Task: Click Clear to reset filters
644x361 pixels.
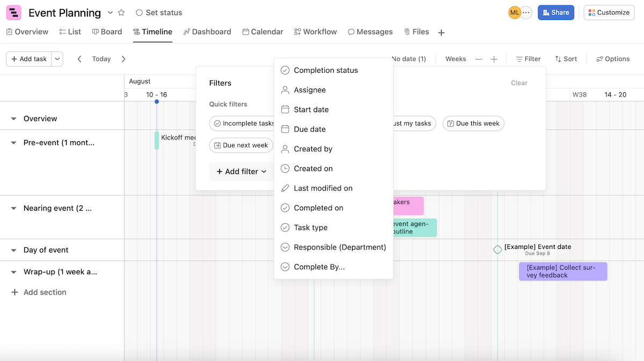Action: point(518,83)
